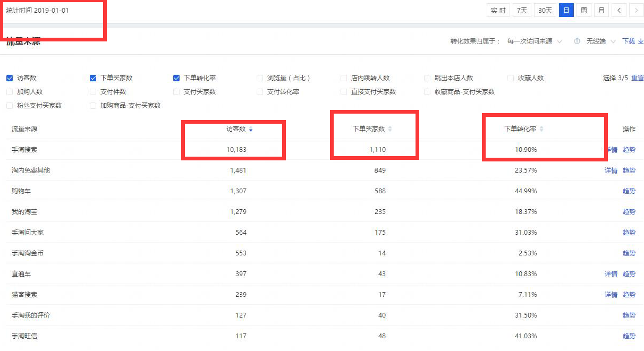Open 趋势 for 手淘淘金币 row

[629, 253]
